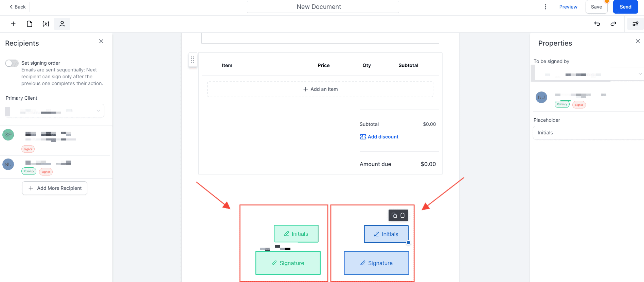The height and width of the screenshot is (282, 644).
Task: Open the custom variables (x) icon
Action: [x=46, y=24]
